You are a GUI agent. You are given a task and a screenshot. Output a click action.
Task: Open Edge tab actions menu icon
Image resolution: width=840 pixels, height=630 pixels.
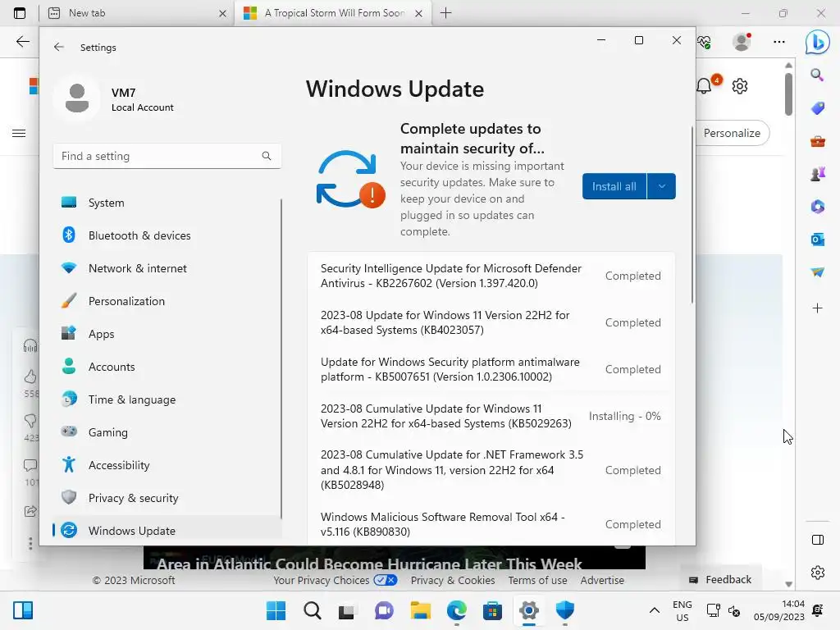pyautogui.click(x=20, y=13)
